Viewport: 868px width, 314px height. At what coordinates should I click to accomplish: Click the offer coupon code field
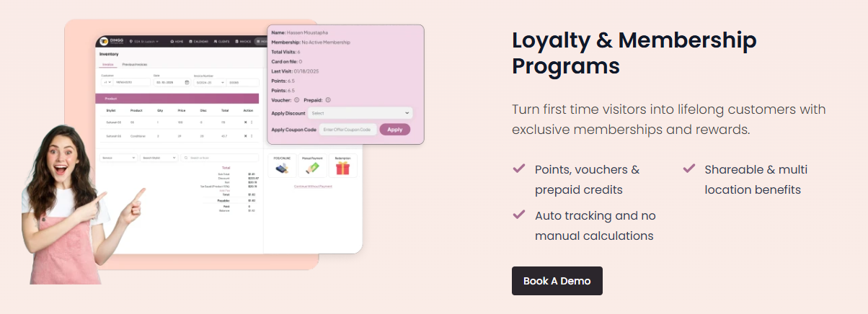348,130
